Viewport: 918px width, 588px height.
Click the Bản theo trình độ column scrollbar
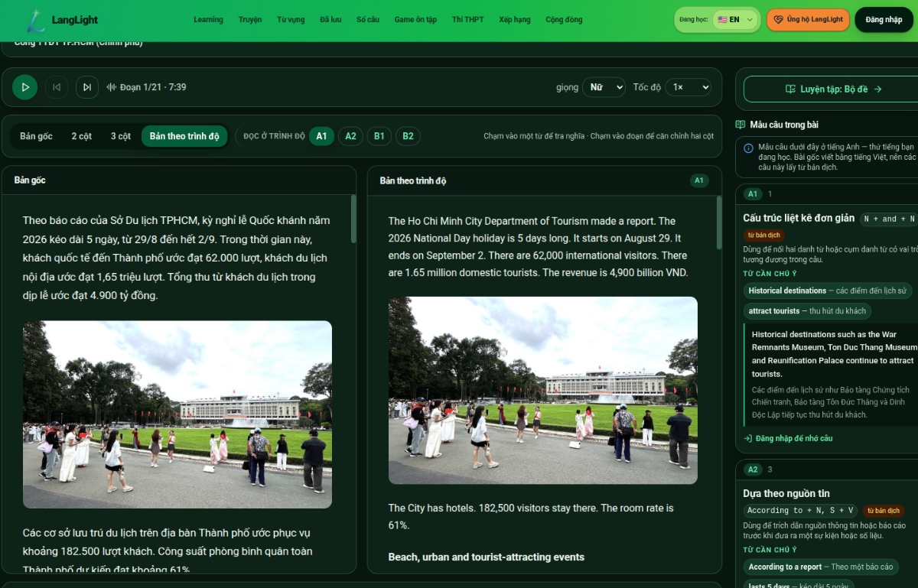(x=718, y=223)
